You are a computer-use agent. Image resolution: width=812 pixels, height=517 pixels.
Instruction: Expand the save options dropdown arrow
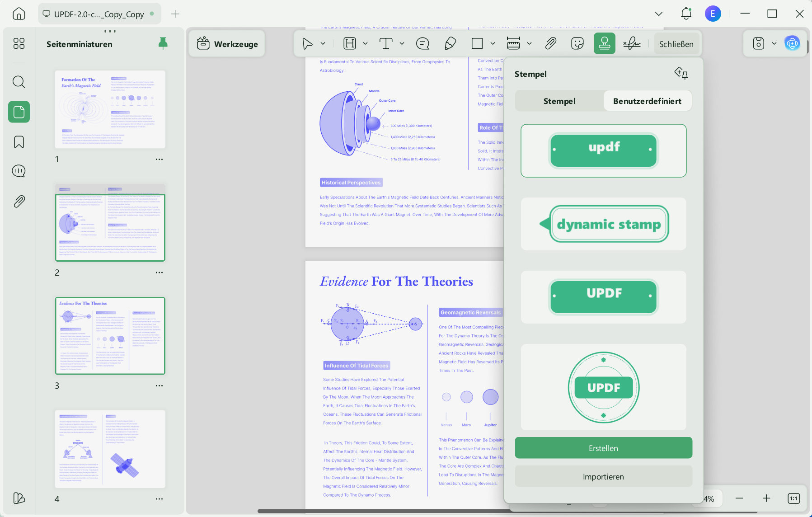coord(774,43)
